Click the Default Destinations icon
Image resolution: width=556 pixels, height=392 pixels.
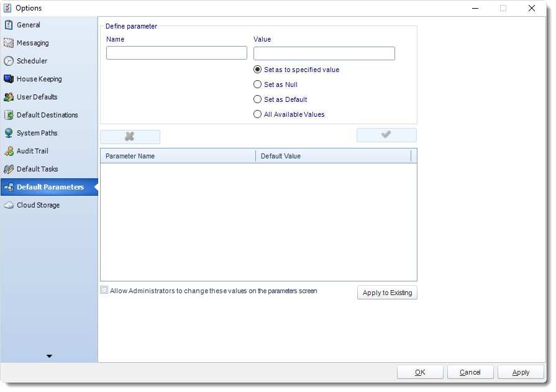tap(9, 115)
